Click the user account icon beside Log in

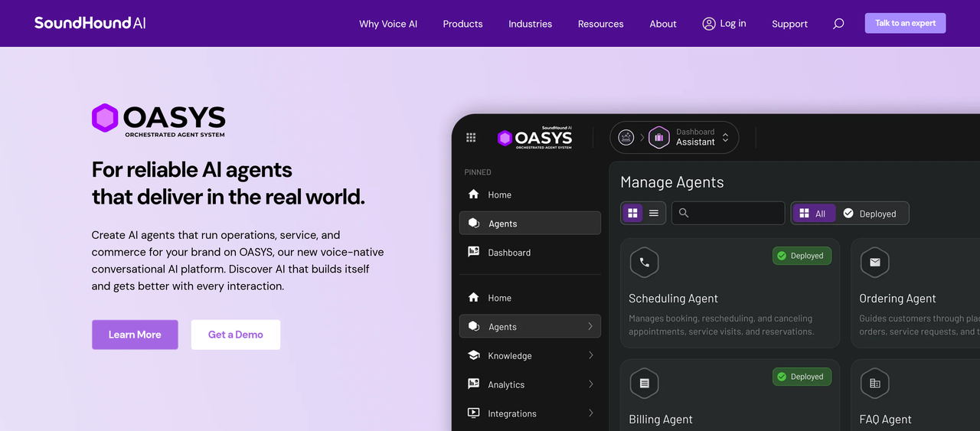click(x=709, y=24)
